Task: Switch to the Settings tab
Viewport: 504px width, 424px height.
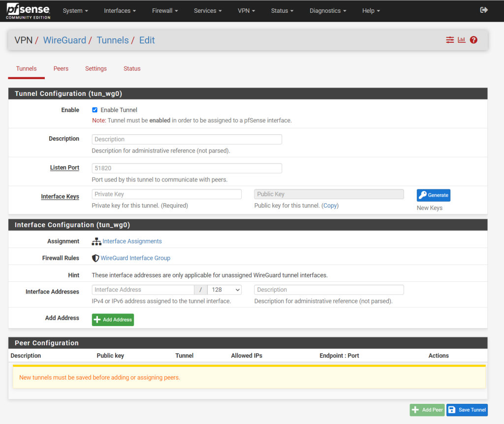Action: (x=96, y=69)
